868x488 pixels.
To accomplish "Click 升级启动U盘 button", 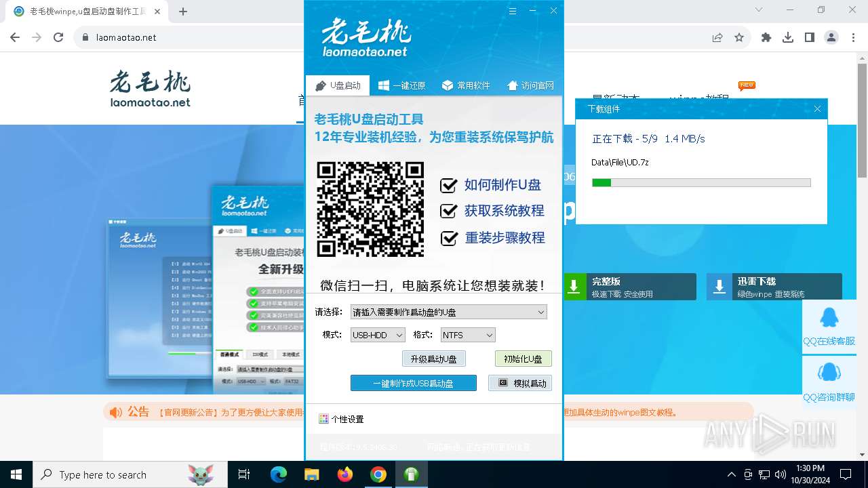I will [433, 359].
